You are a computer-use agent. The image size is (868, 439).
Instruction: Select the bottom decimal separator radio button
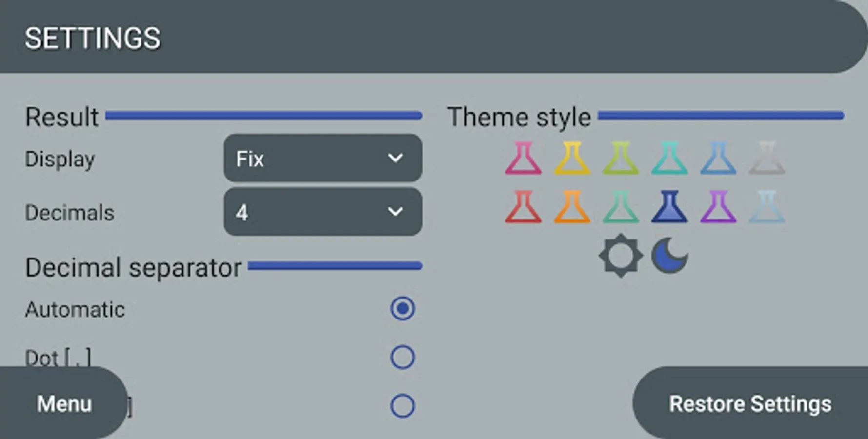click(403, 406)
